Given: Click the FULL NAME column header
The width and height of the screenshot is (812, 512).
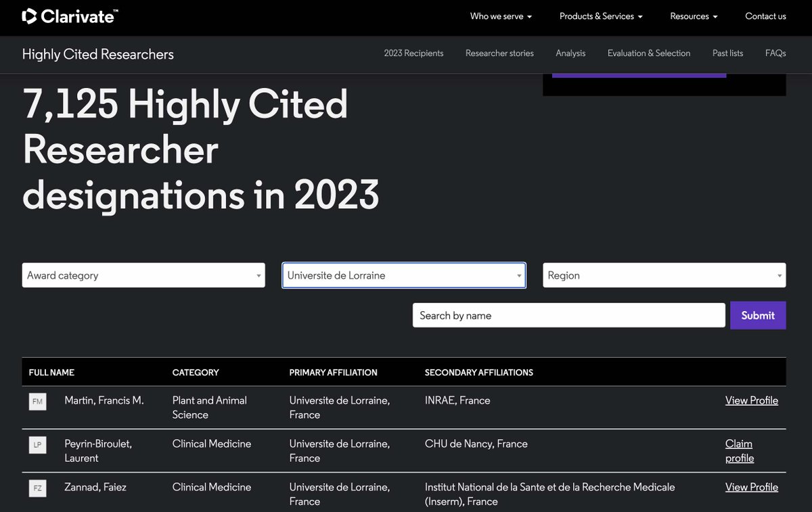Looking at the screenshot, I should click(51, 373).
